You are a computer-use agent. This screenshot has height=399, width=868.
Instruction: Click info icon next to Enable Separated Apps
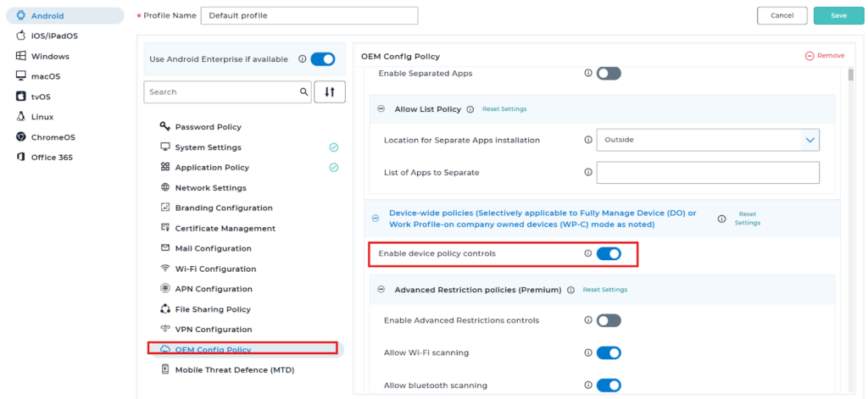(588, 74)
